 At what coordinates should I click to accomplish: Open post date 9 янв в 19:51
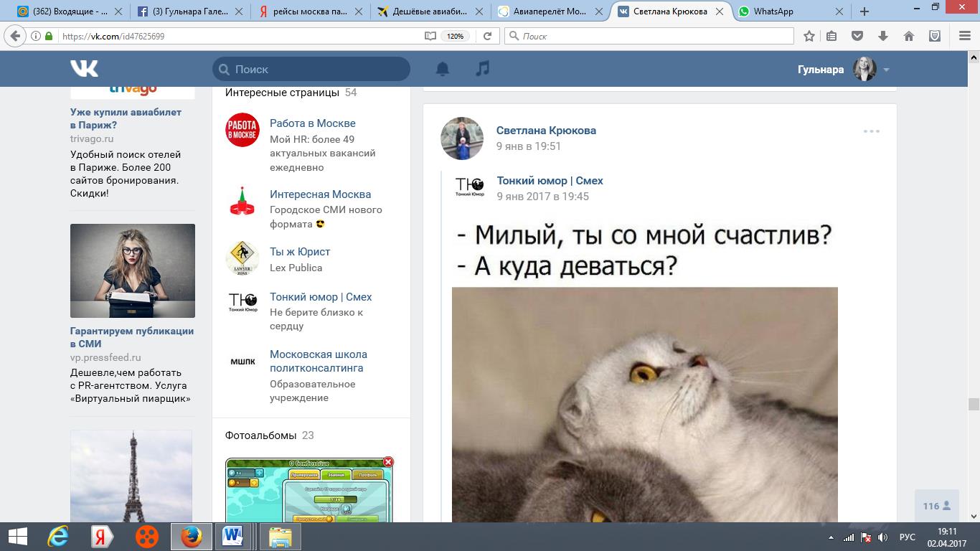point(529,146)
